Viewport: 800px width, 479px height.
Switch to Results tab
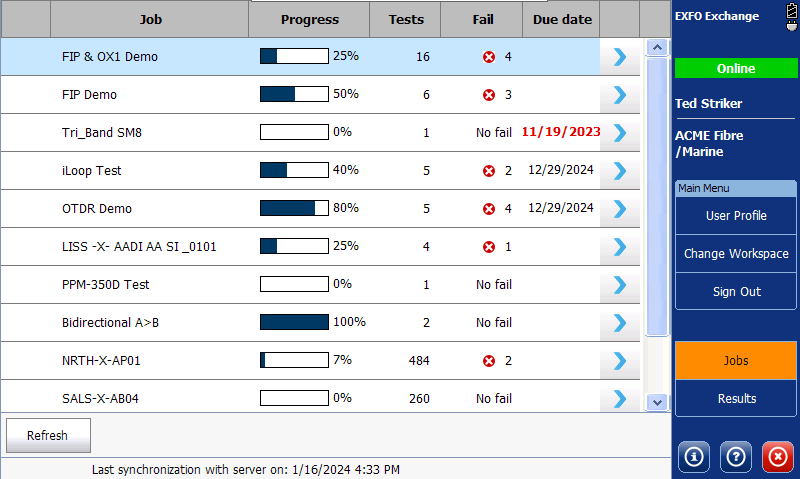point(736,399)
